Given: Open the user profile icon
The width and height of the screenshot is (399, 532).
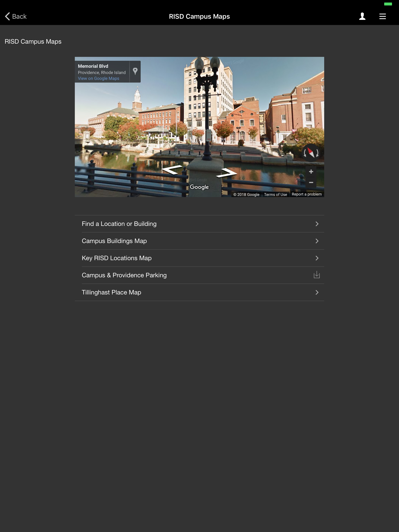Looking at the screenshot, I should click(x=362, y=16).
